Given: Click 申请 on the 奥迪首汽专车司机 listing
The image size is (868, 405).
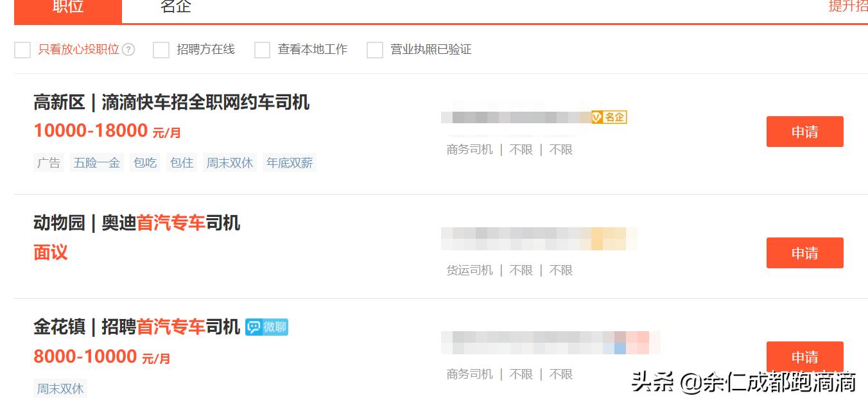Looking at the screenshot, I should click(804, 253).
